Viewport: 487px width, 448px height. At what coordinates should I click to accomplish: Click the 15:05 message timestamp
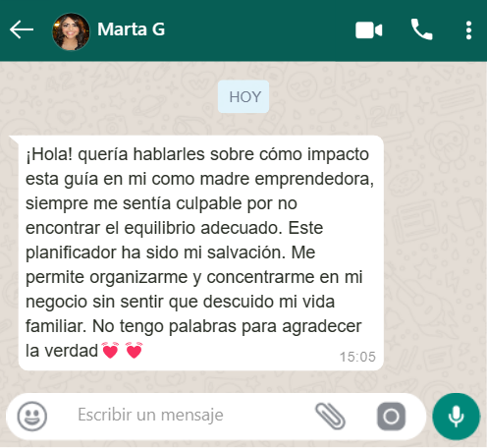pos(357,357)
